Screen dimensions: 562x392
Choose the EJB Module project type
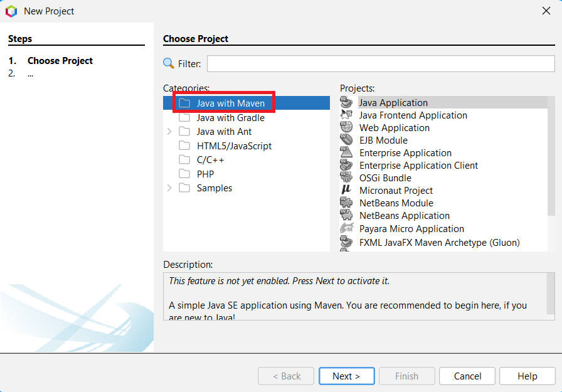(x=383, y=140)
